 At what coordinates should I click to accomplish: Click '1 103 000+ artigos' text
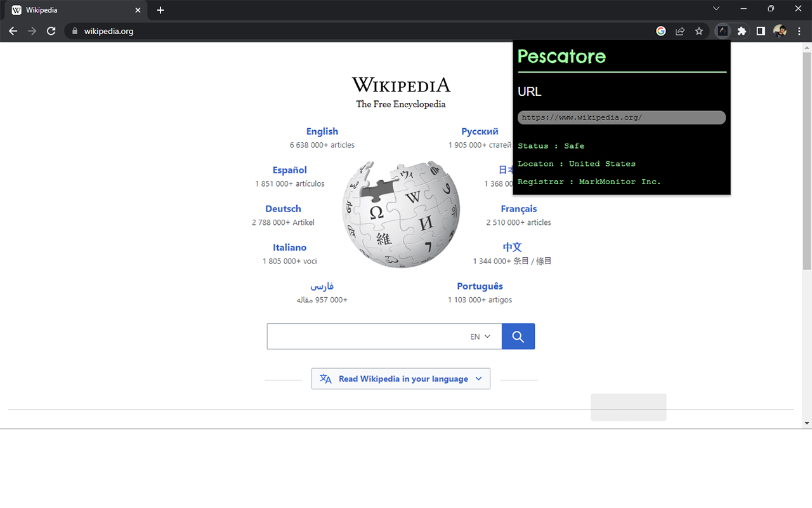pos(480,300)
